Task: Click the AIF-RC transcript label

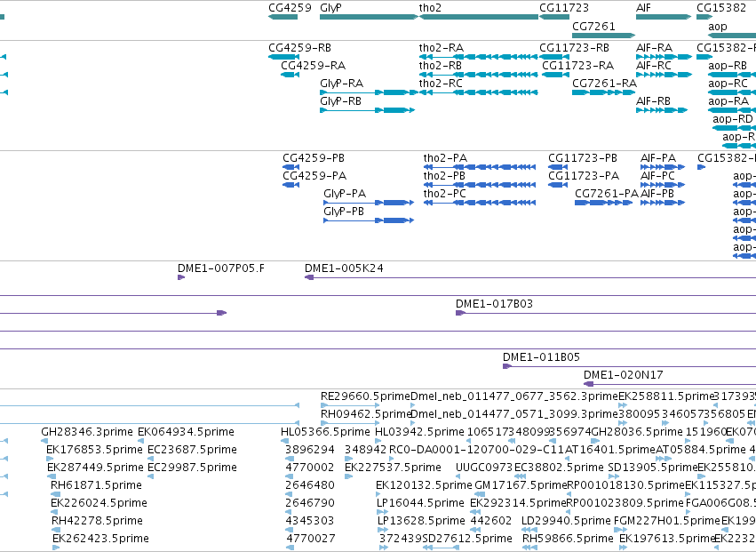Action: click(654, 66)
